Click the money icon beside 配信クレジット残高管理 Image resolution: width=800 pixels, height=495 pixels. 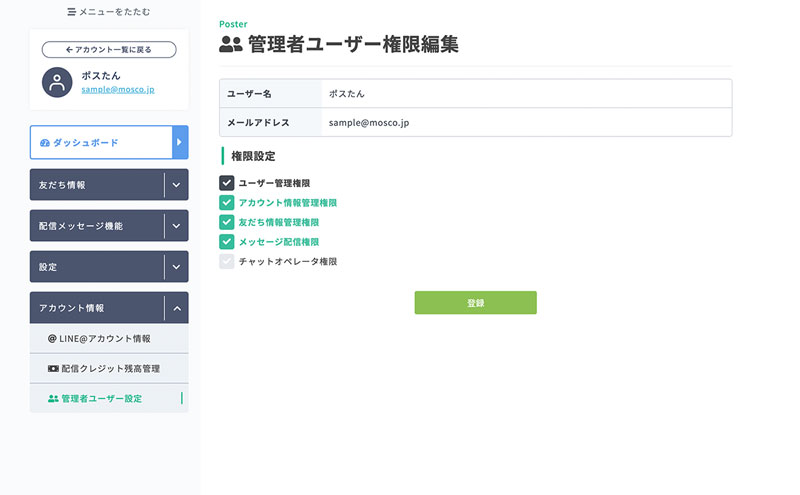point(53,368)
